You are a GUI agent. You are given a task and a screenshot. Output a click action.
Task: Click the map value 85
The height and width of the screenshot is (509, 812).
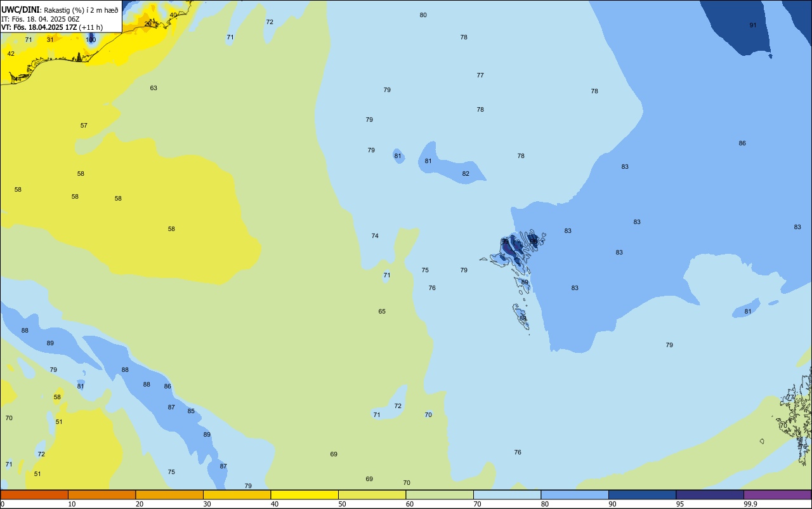(x=191, y=411)
